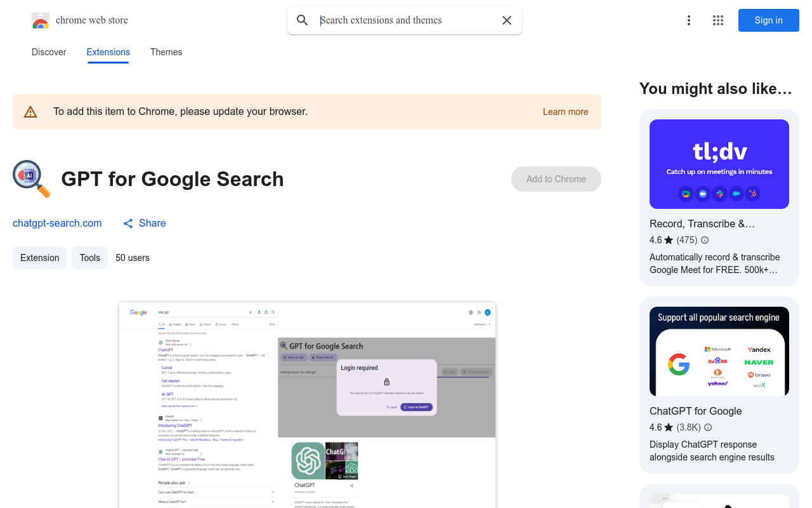Click the Tools category chip

(x=89, y=258)
